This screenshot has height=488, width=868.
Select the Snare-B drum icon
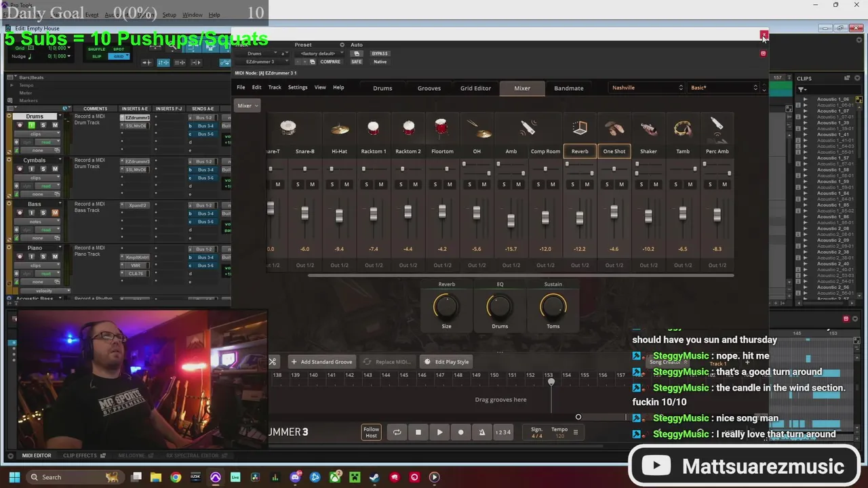[x=288, y=128]
